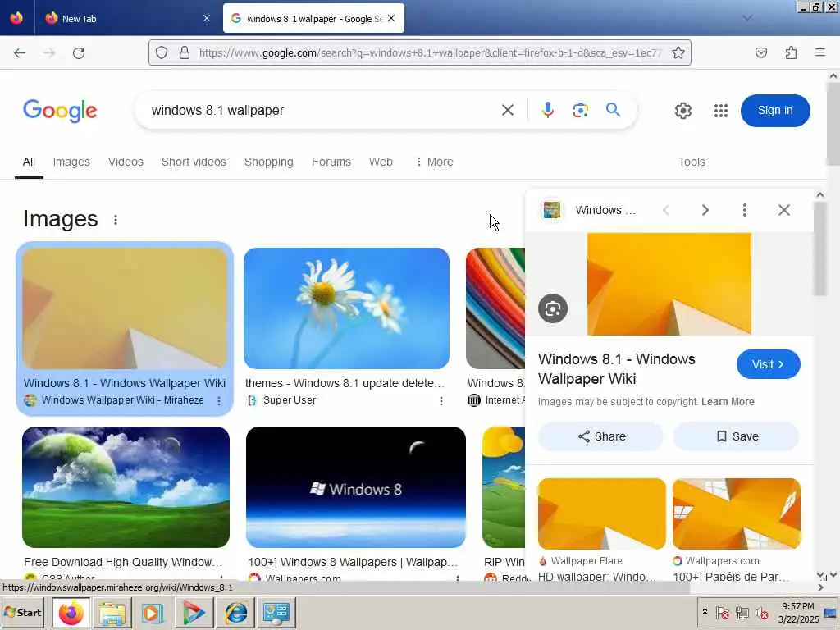Select the Web search tab
The height and width of the screenshot is (630, 840).
tap(381, 162)
